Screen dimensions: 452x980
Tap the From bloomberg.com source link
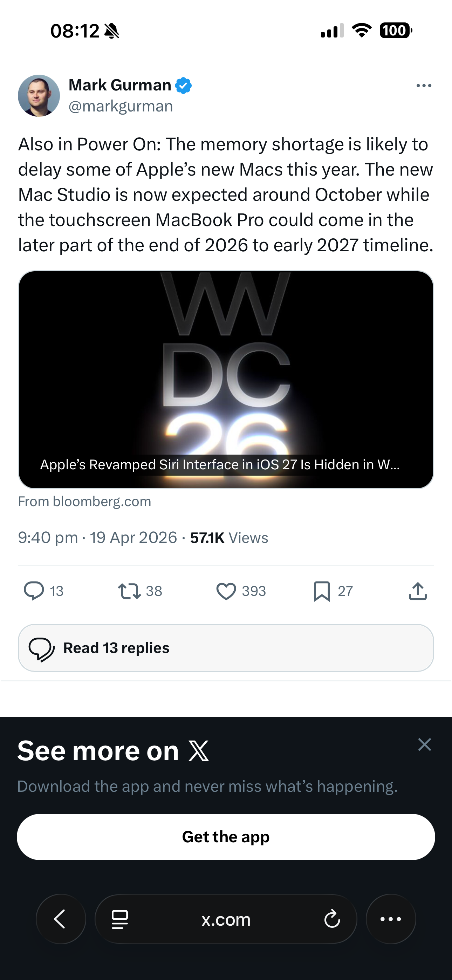84,502
